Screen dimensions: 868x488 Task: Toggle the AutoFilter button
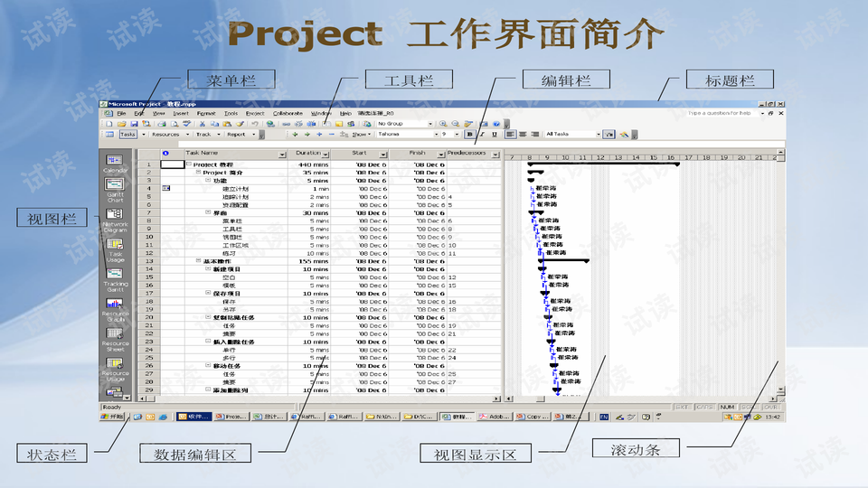pos(609,135)
